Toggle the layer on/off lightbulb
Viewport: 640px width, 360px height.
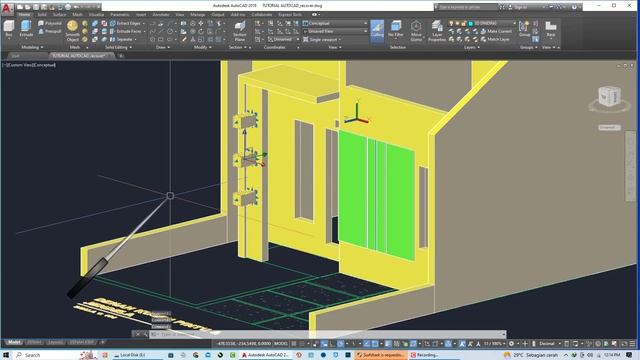tap(451, 24)
